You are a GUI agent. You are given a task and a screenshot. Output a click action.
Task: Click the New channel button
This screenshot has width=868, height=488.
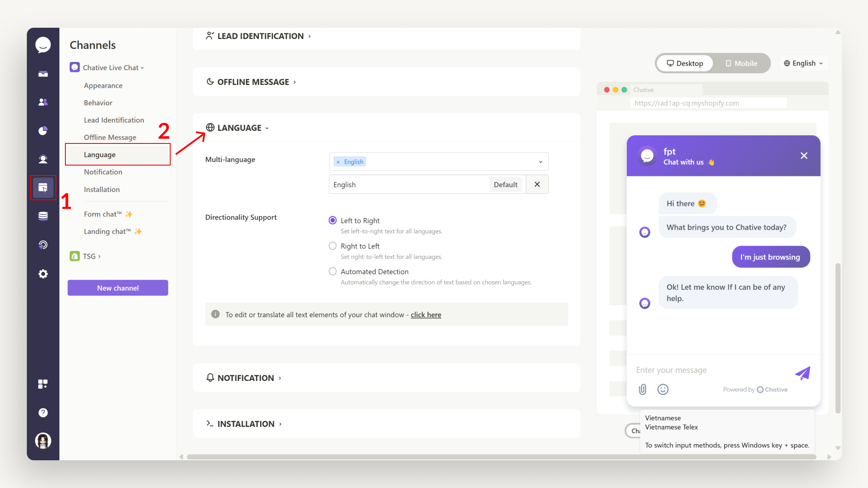(118, 288)
